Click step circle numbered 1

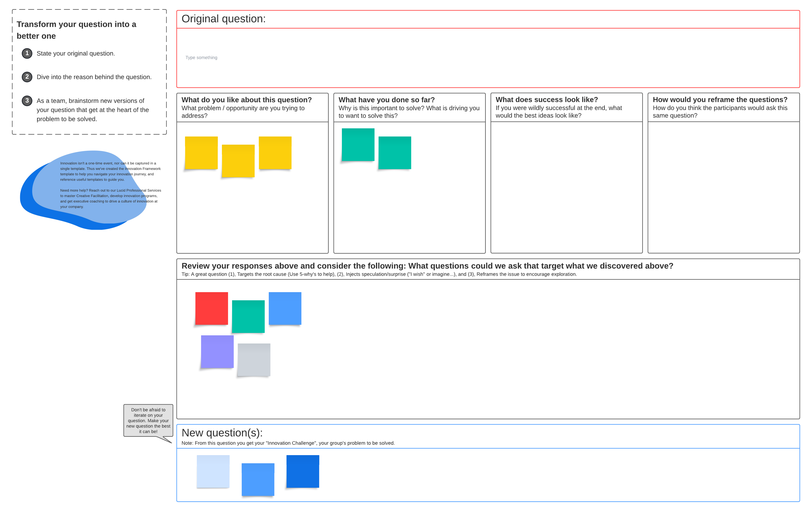(x=27, y=53)
